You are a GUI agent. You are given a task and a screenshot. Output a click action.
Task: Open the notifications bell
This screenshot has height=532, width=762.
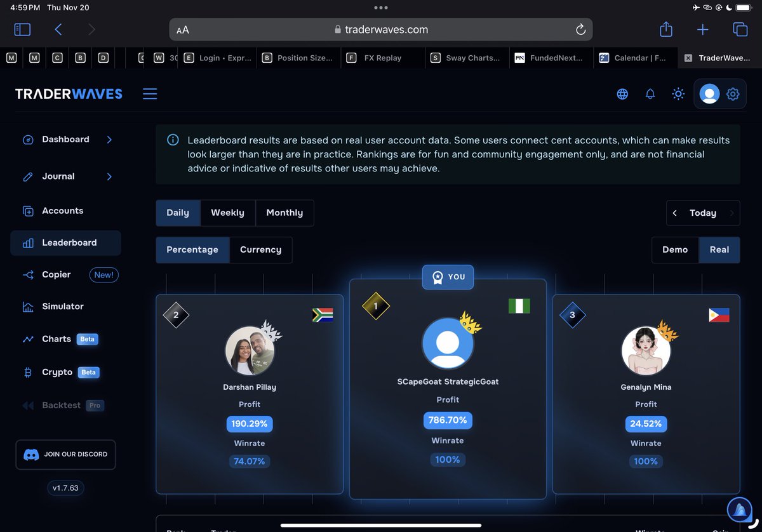coord(650,94)
